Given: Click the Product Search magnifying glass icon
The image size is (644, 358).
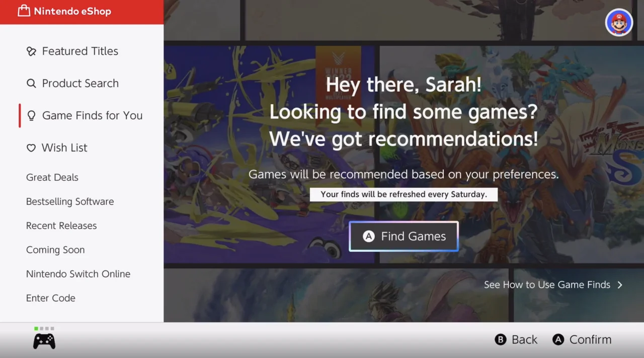Looking at the screenshot, I should coord(31,83).
